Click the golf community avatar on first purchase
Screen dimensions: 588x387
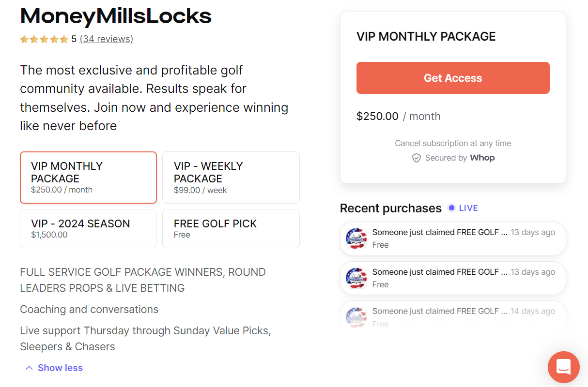tap(356, 238)
